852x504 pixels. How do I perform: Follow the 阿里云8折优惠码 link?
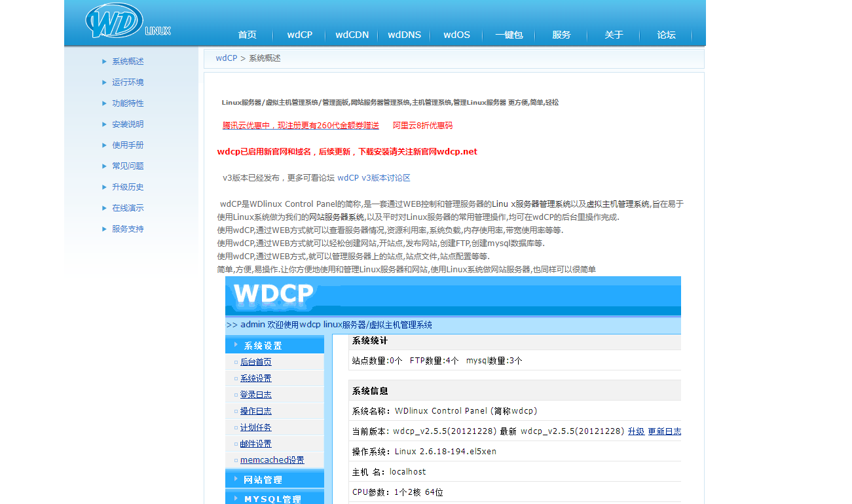[x=422, y=126]
